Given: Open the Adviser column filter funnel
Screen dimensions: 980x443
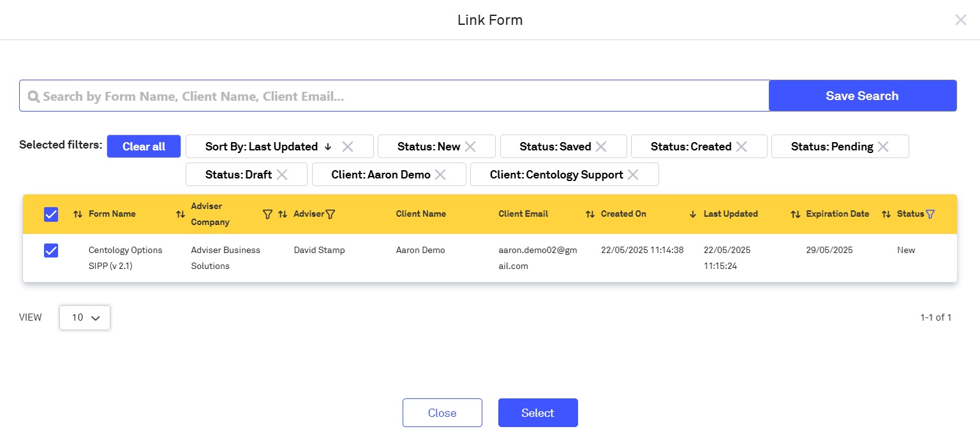Looking at the screenshot, I should 330,214.
